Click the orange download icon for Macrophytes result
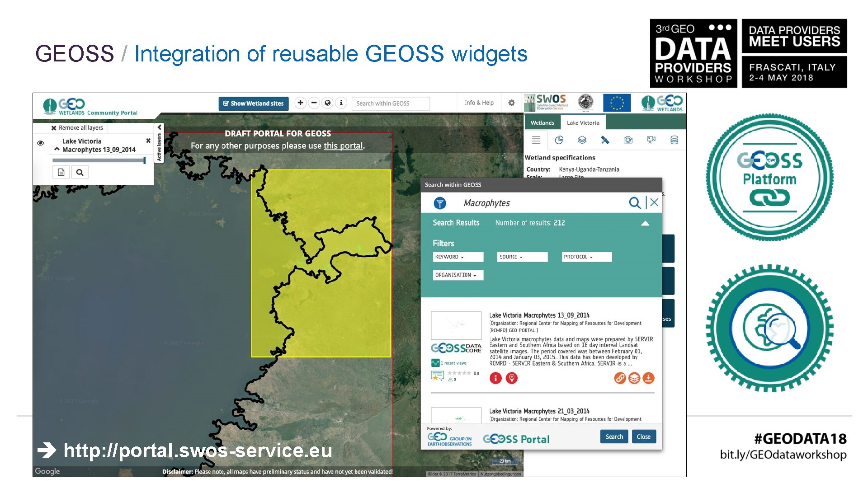The width and height of the screenshot is (868, 488). (648, 378)
